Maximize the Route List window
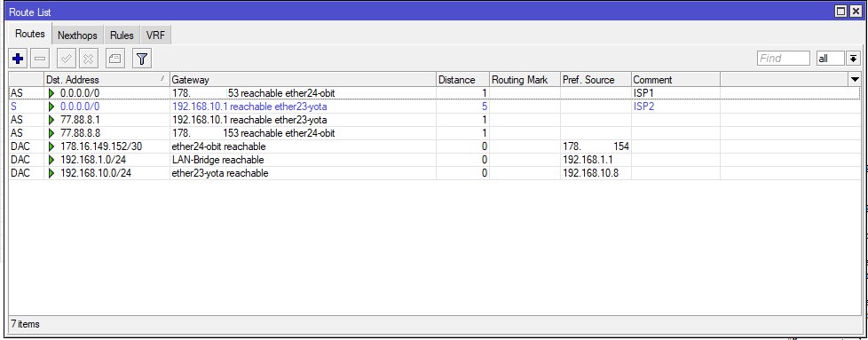Image resolution: width=868 pixels, height=340 pixels. coord(841,11)
